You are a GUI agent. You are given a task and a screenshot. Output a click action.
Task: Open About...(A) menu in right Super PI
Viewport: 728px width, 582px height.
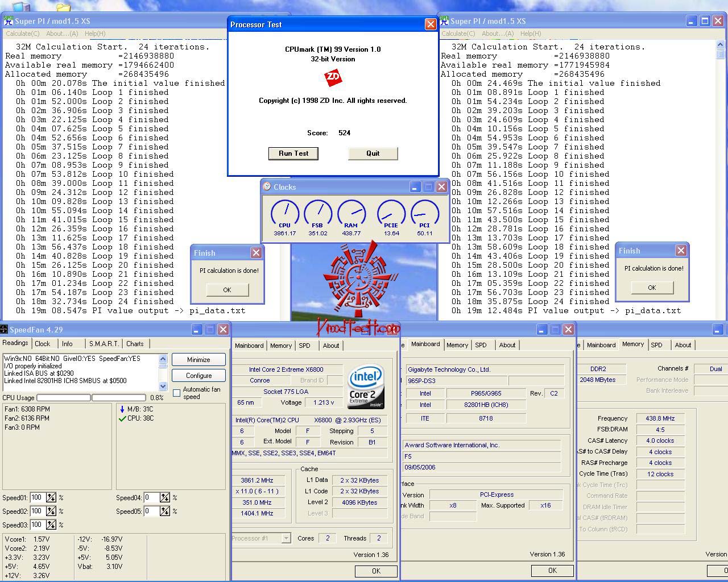(498, 34)
